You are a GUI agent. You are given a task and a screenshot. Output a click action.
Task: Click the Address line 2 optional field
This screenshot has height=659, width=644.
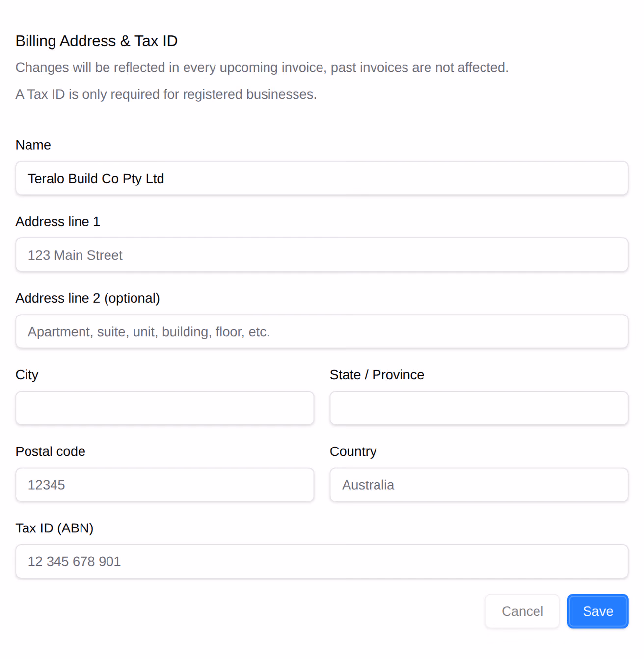click(x=322, y=331)
